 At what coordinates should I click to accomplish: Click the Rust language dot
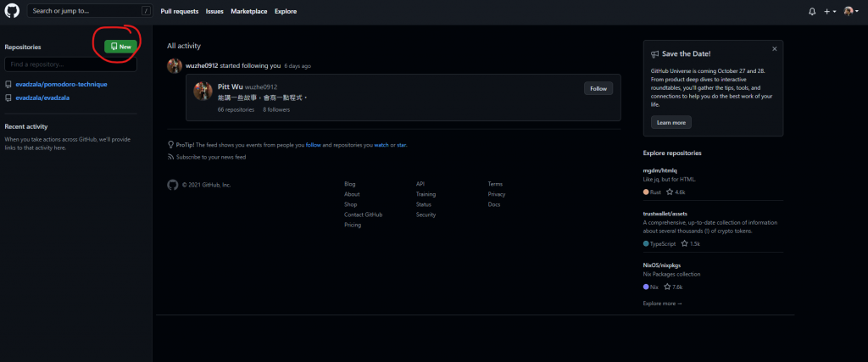click(x=646, y=192)
